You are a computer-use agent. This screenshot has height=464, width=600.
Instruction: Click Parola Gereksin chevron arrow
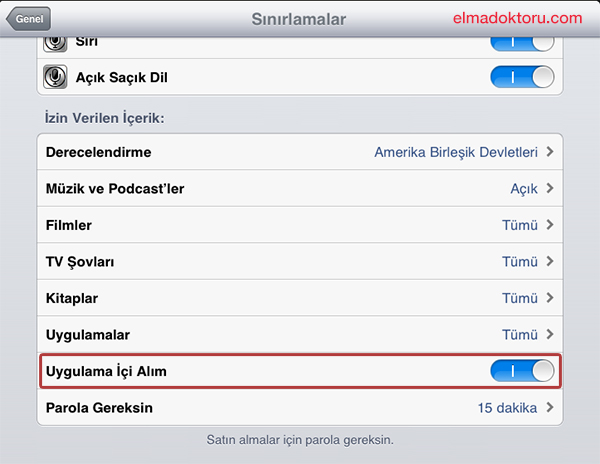(x=550, y=407)
